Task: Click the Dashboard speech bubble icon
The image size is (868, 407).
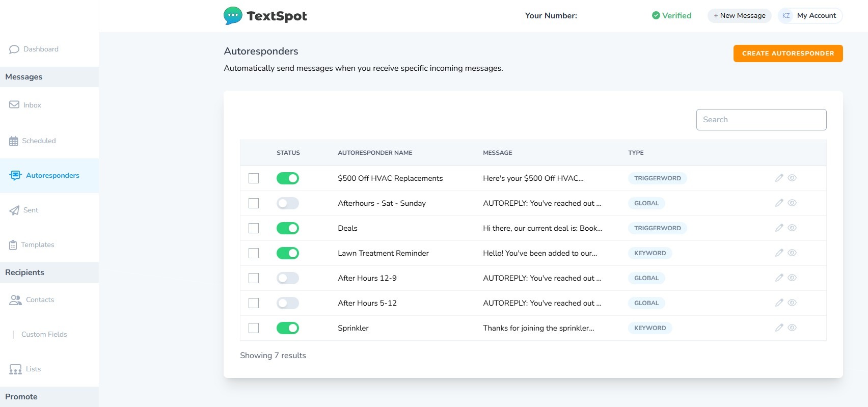Action: coord(14,49)
